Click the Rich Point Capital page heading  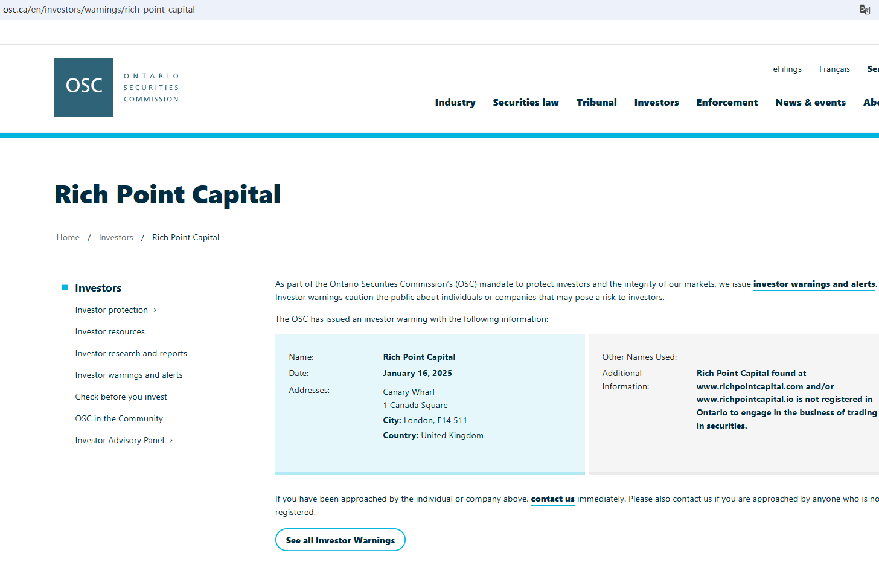[x=168, y=195]
